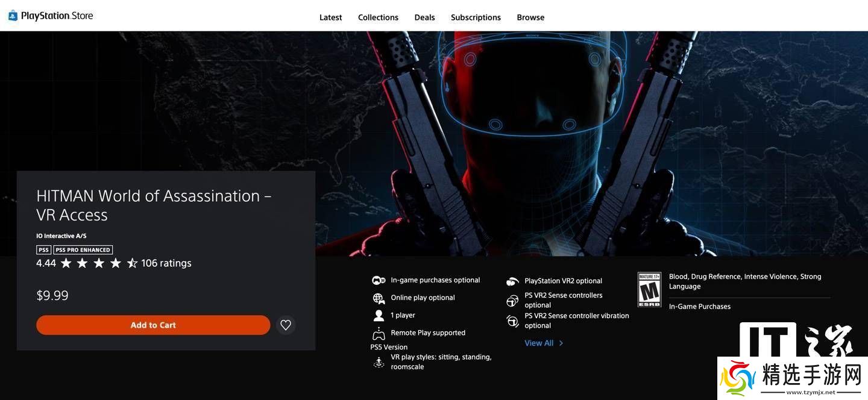Click the VR play styles icon
868x400 pixels.
pyautogui.click(x=379, y=362)
